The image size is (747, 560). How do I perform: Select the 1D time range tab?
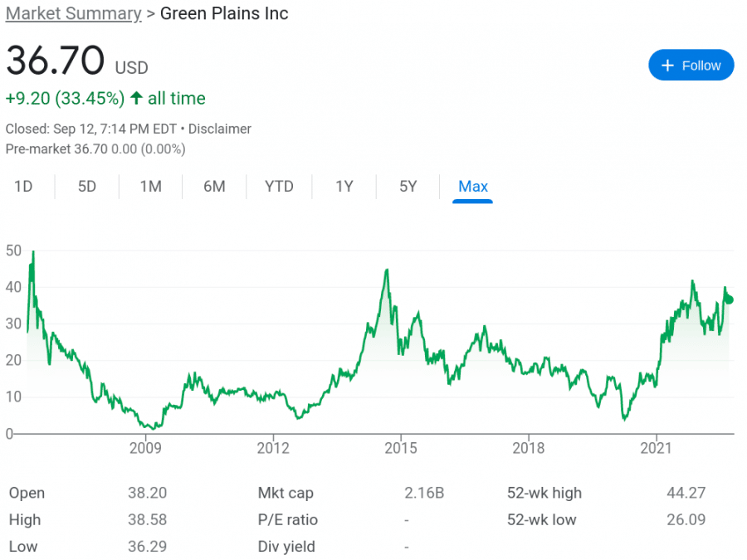tap(25, 187)
